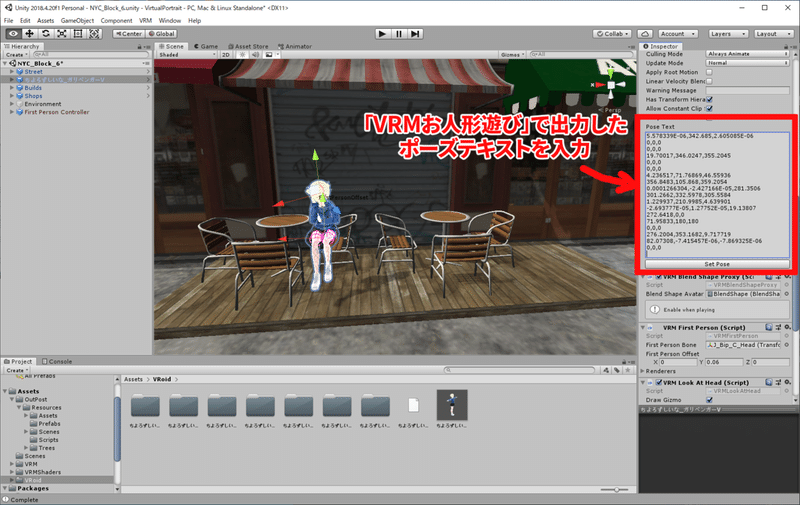The height and width of the screenshot is (505, 800).
Task: Click First Person Offset Y field
Action: 724,362
